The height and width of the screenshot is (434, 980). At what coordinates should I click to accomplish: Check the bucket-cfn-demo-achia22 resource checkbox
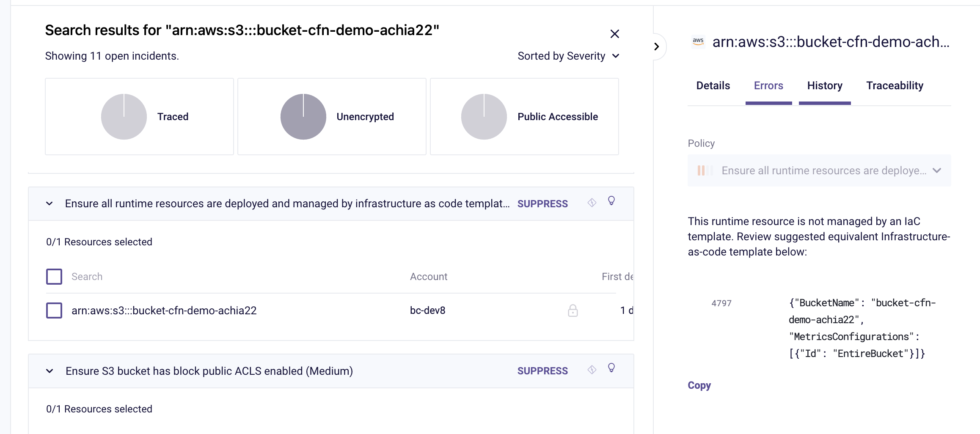click(x=54, y=310)
